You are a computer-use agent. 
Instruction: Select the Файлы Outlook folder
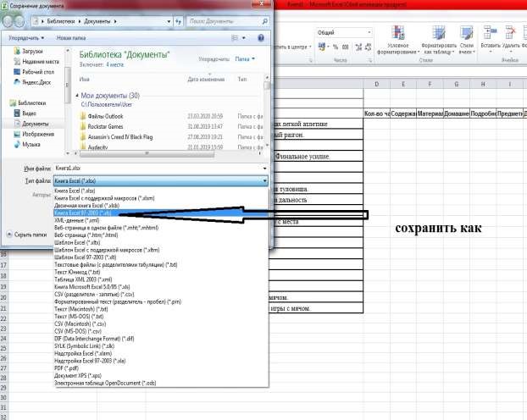105,116
